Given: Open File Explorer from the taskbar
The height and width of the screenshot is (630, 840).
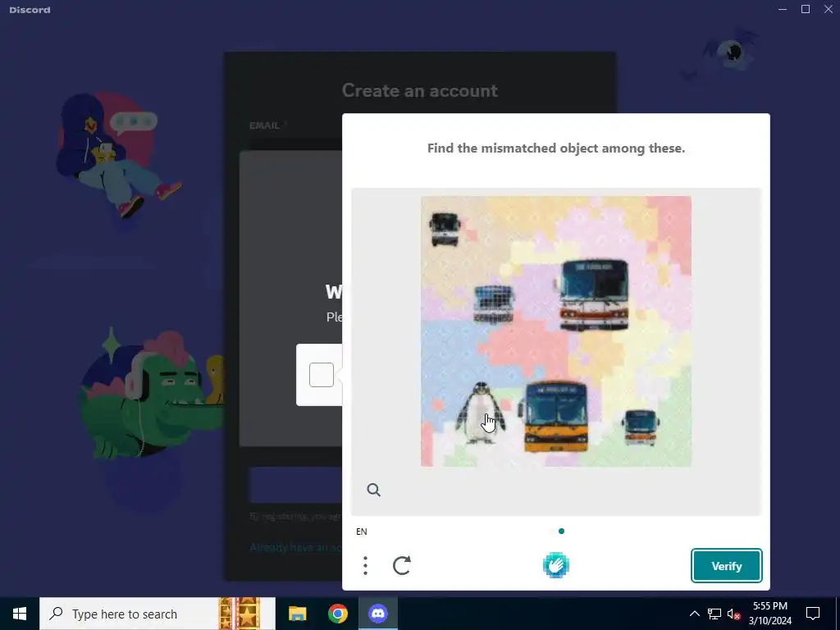Looking at the screenshot, I should coord(297,614).
